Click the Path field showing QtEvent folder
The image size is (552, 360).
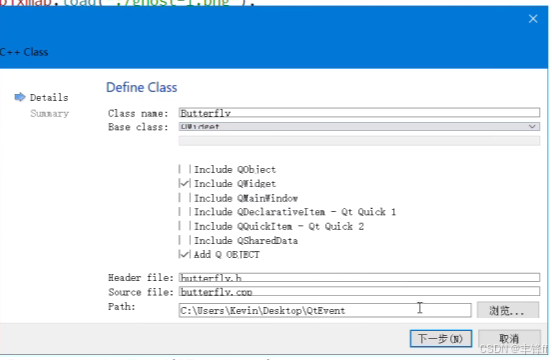point(325,310)
